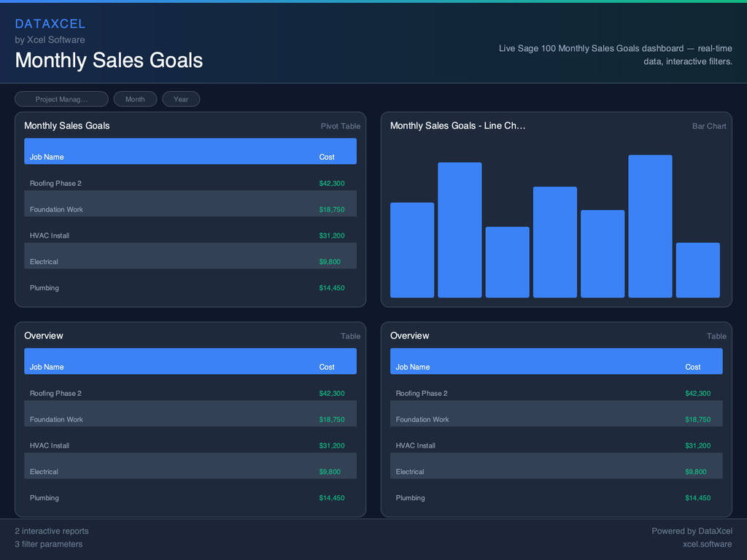
Task: Click the DATAXCEL logo
Action: (x=50, y=23)
